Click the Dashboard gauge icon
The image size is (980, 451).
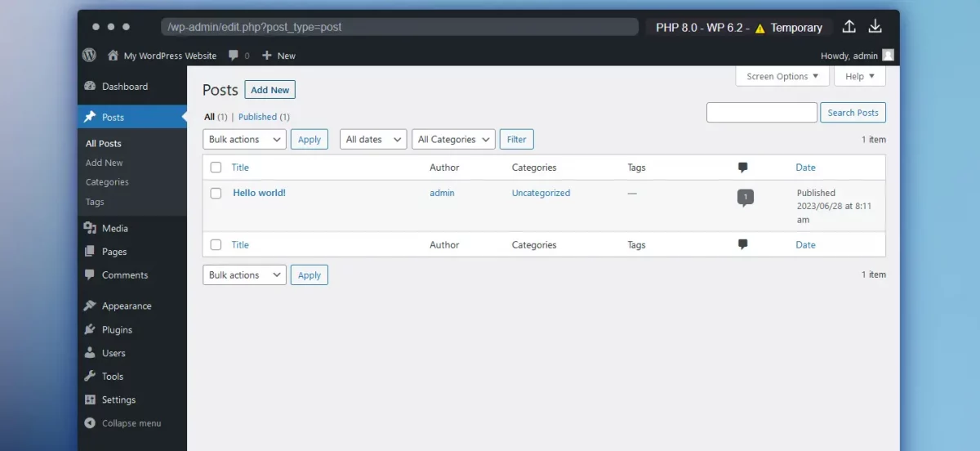point(90,87)
